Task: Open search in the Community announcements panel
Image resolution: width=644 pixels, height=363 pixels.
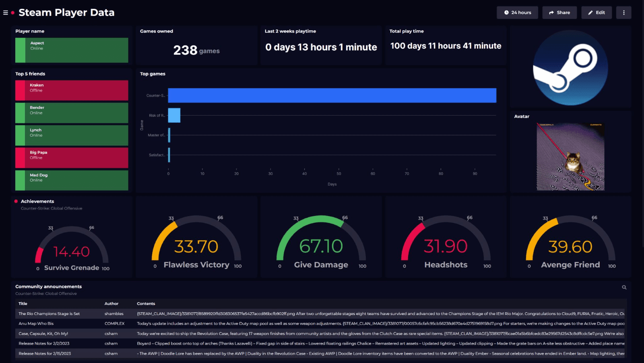Action: [x=624, y=287]
